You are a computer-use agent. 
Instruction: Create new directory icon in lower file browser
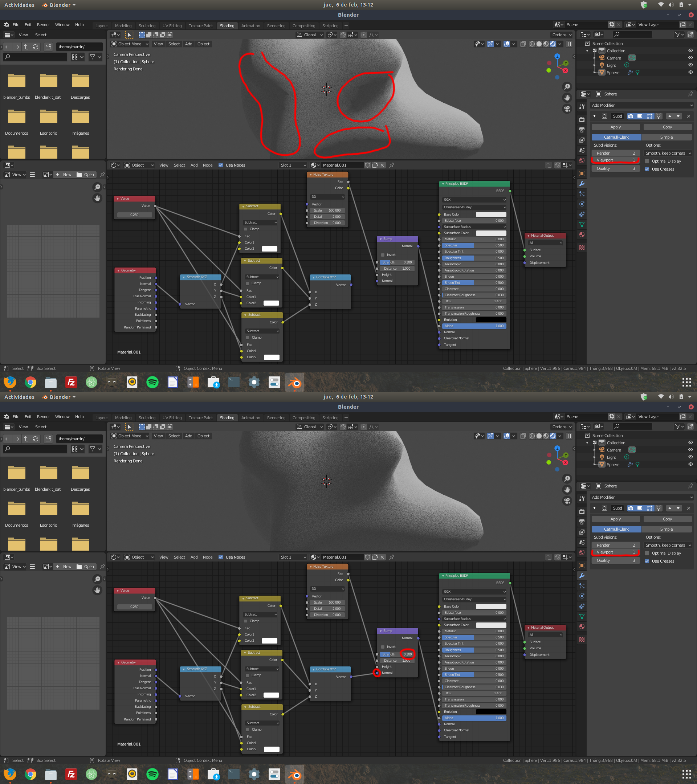coord(48,439)
